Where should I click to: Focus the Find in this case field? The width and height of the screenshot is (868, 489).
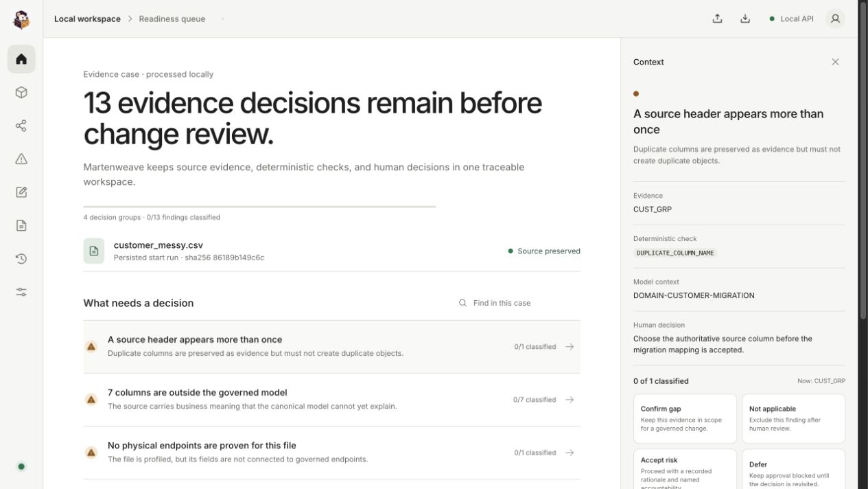click(x=519, y=303)
